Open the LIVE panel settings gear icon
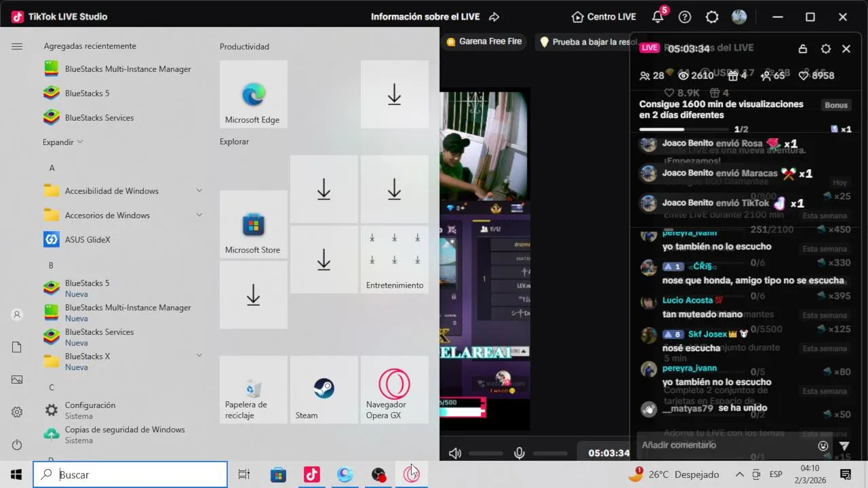This screenshot has width=868, height=488. [x=825, y=49]
